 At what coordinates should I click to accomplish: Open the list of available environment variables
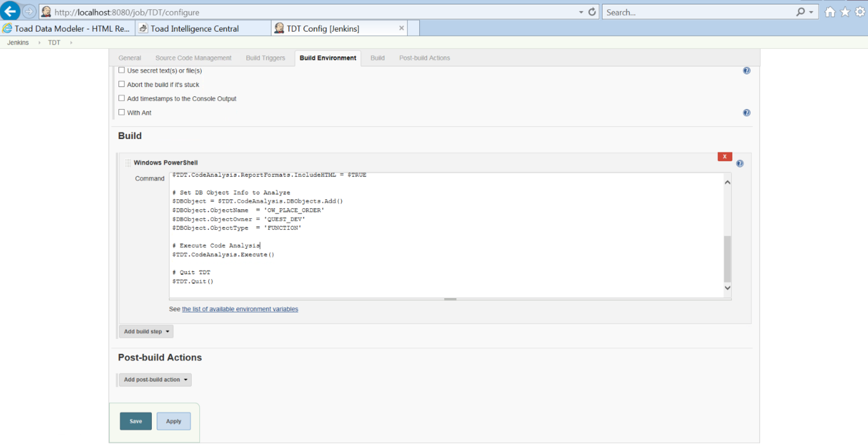point(239,309)
